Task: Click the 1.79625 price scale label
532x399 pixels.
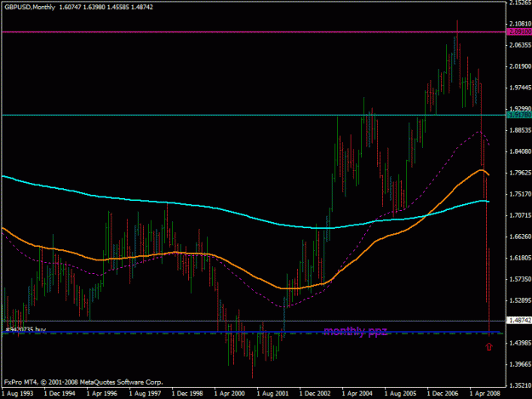Action: coord(520,173)
